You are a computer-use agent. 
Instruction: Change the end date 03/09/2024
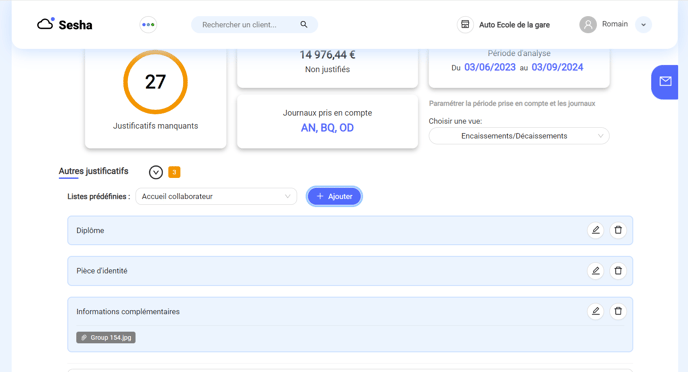[x=557, y=67]
